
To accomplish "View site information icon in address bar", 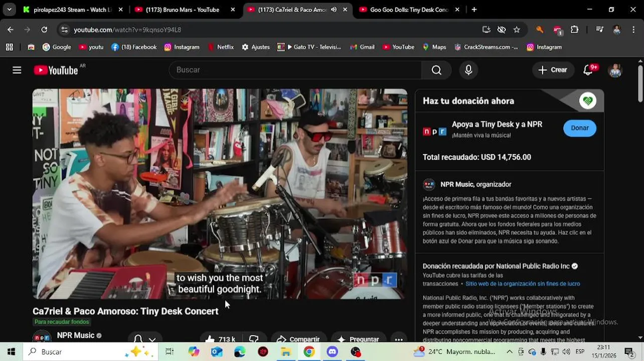I will (64, 30).
